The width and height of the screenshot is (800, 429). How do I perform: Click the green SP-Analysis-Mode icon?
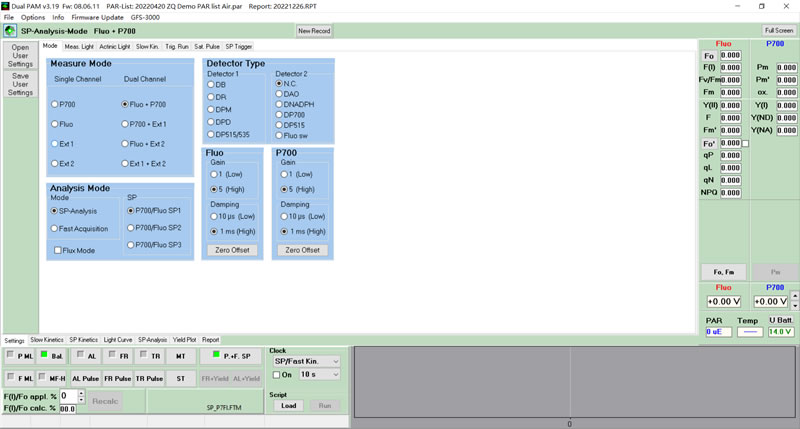pyautogui.click(x=10, y=31)
